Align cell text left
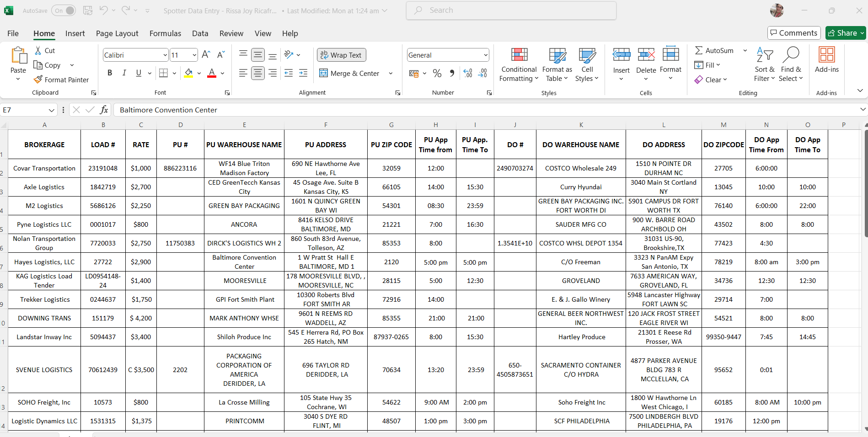 (x=243, y=73)
